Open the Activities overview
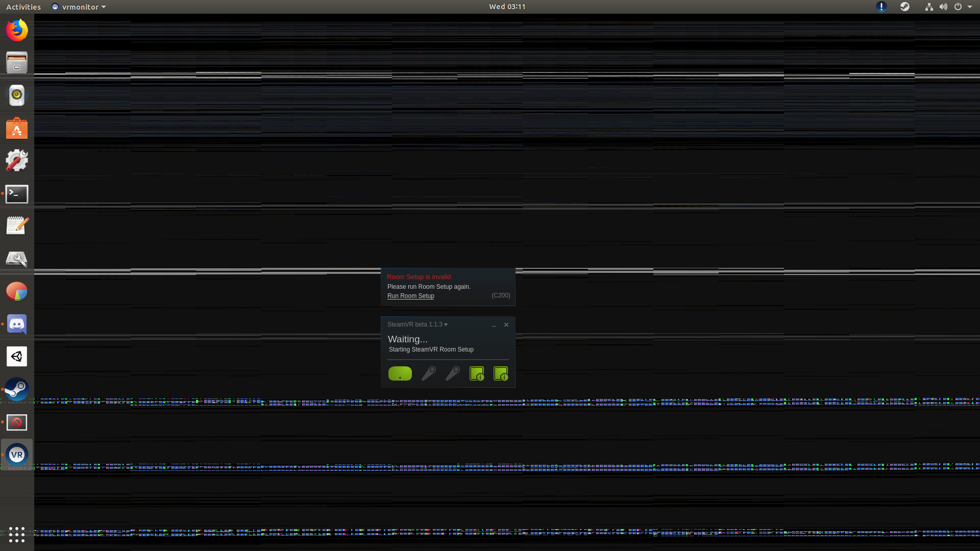Viewport: 980px width, 551px height. (23, 7)
